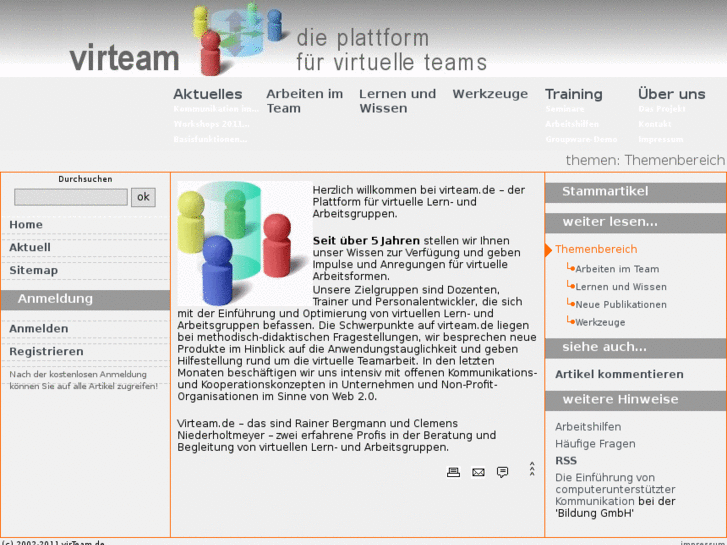Image resolution: width=727 pixels, height=545 pixels.
Task: Click the email envelope icon
Action: pos(478,472)
